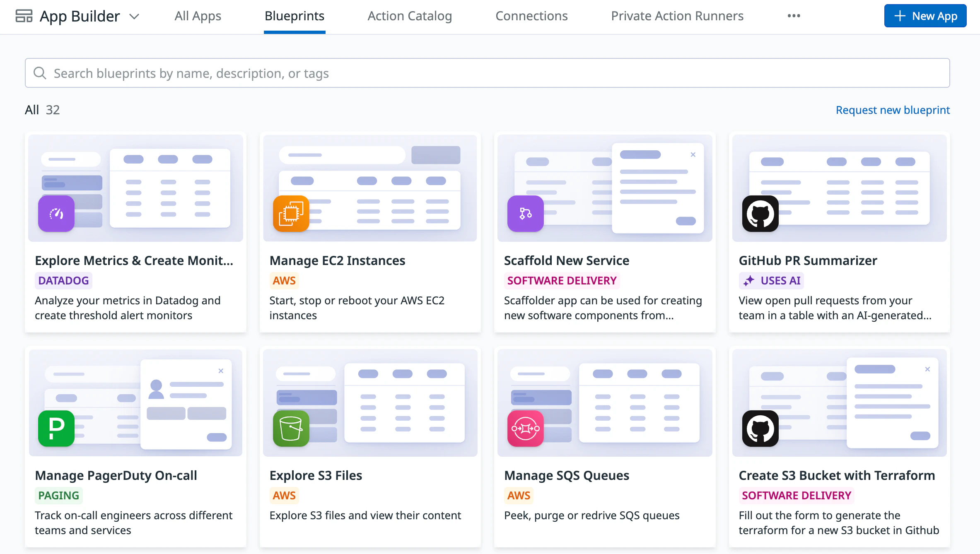Click the purple gauge icon on Explore Metrics card
The height and width of the screenshot is (554, 980).
pos(56,214)
